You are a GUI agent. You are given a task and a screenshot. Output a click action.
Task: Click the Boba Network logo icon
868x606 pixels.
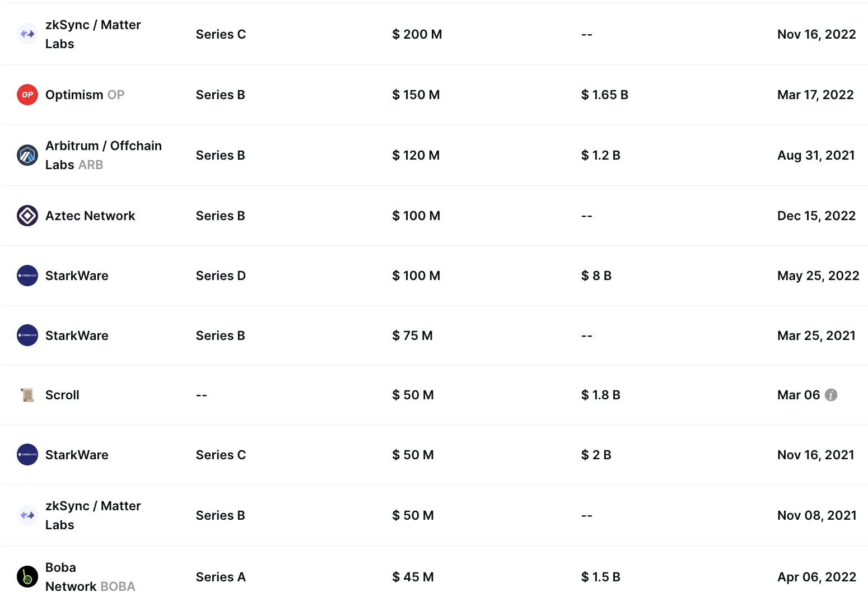click(27, 577)
